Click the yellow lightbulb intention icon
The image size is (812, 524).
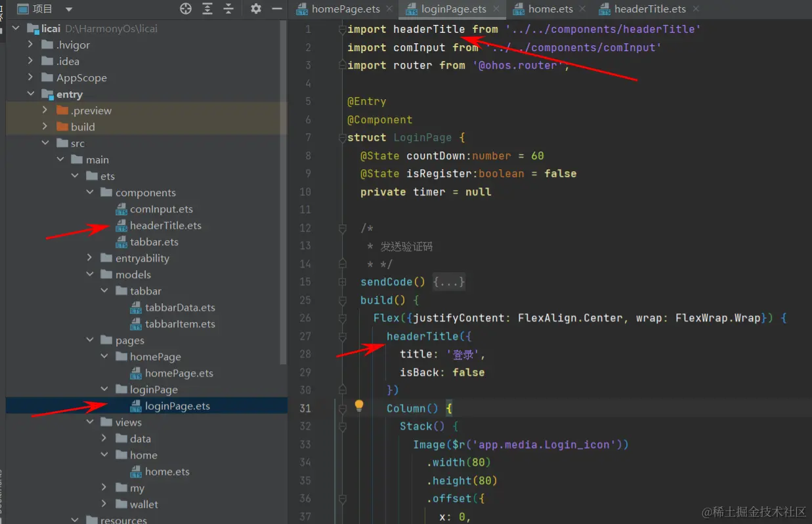tap(359, 406)
